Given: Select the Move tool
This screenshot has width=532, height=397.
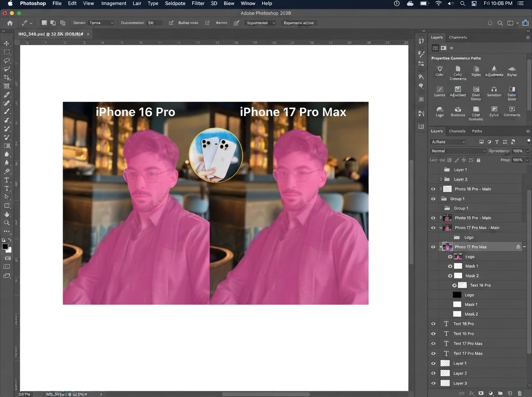Looking at the screenshot, I should (x=7, y=43).
